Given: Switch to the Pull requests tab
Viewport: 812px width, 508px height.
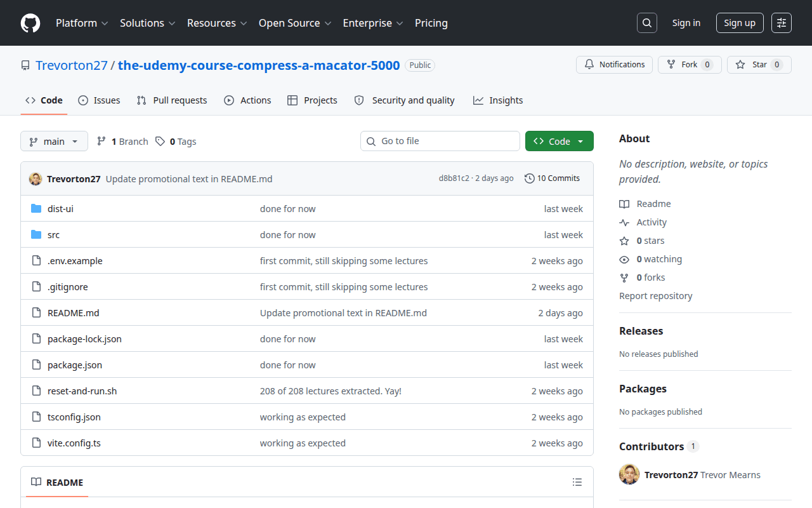Looking at the screenshot, I should point(172,100).
